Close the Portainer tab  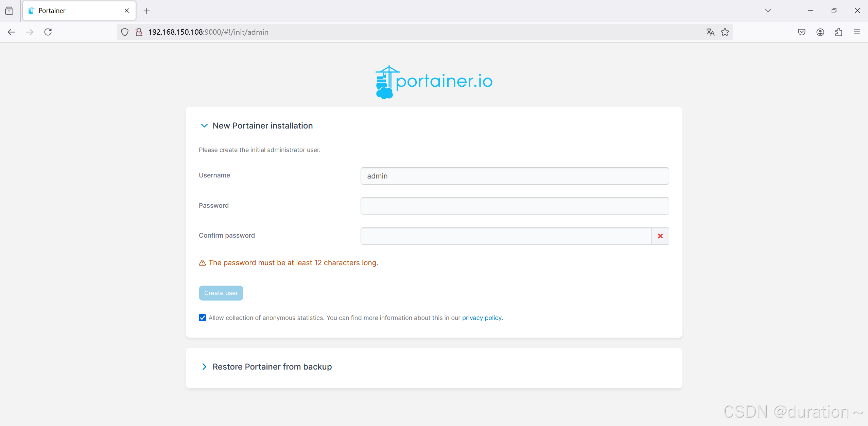tap(127, 11)
